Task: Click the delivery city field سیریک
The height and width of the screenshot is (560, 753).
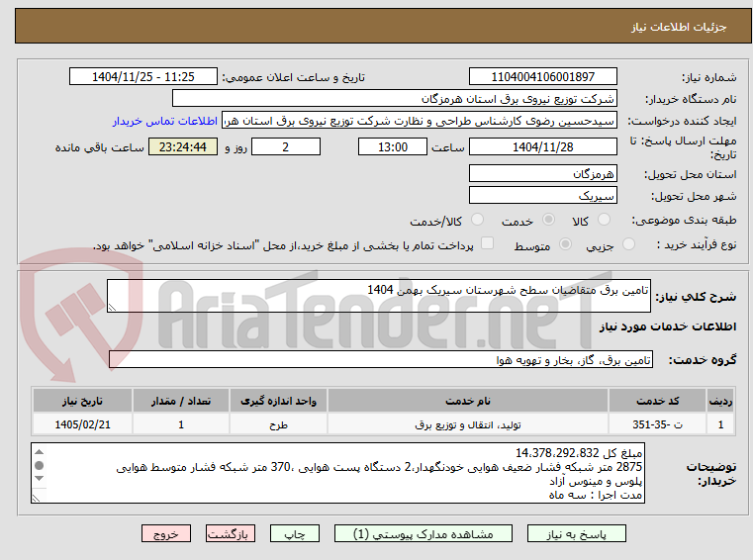Action: (542, 196)
